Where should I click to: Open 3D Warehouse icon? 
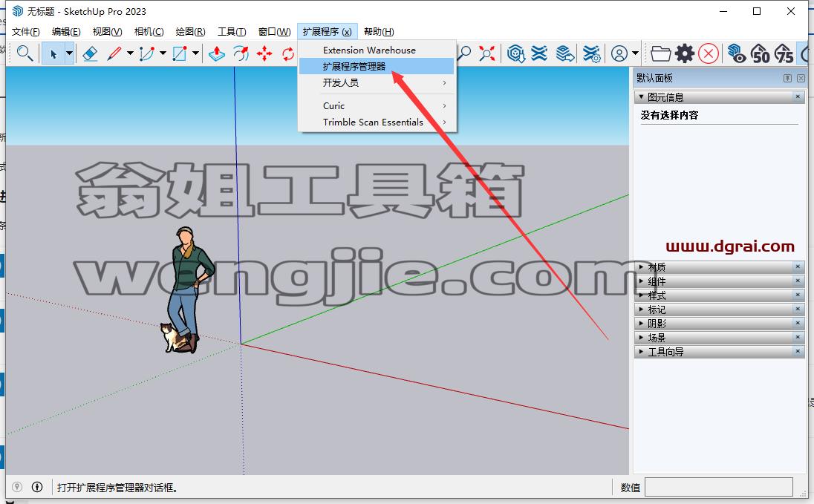(x=516, y=53)
